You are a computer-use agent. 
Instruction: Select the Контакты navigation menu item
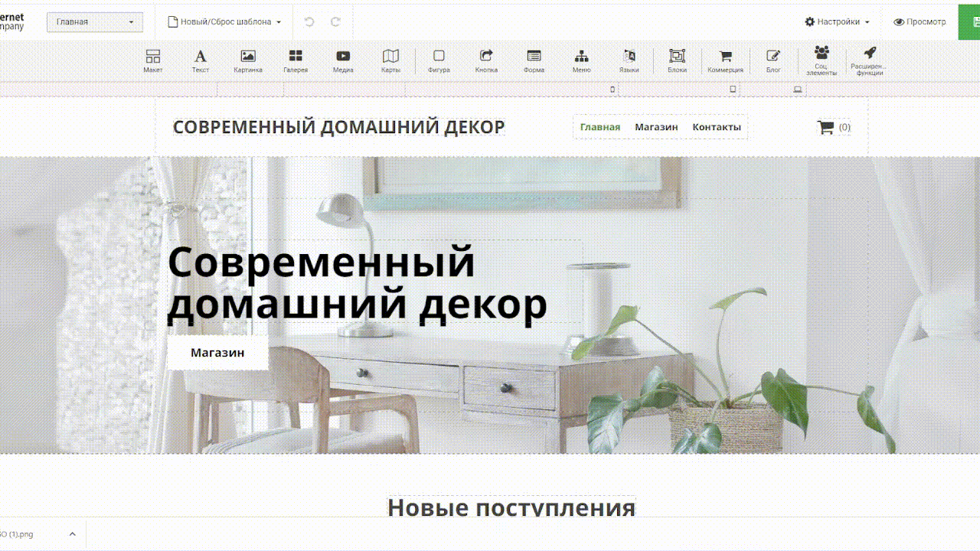pos(717,127)
